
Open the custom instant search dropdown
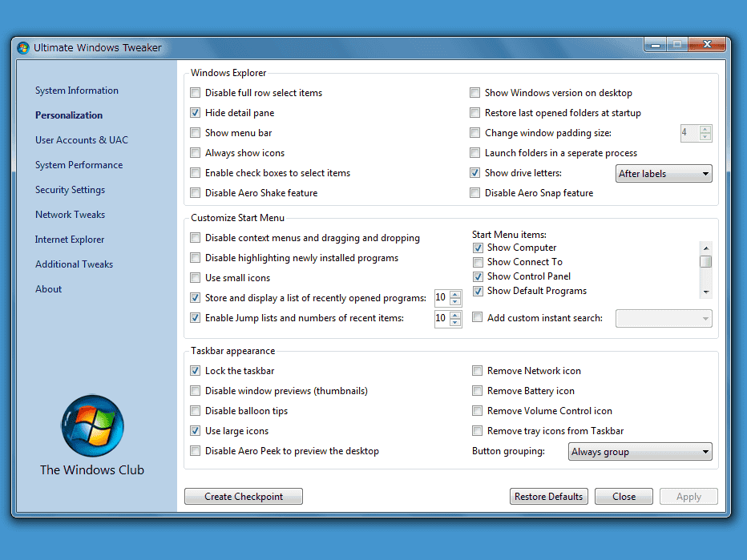(664, 319)
